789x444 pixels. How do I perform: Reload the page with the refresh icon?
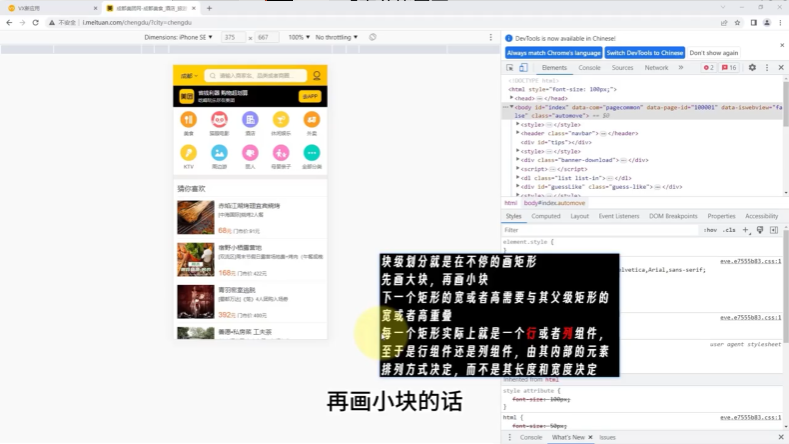point(35,23)
